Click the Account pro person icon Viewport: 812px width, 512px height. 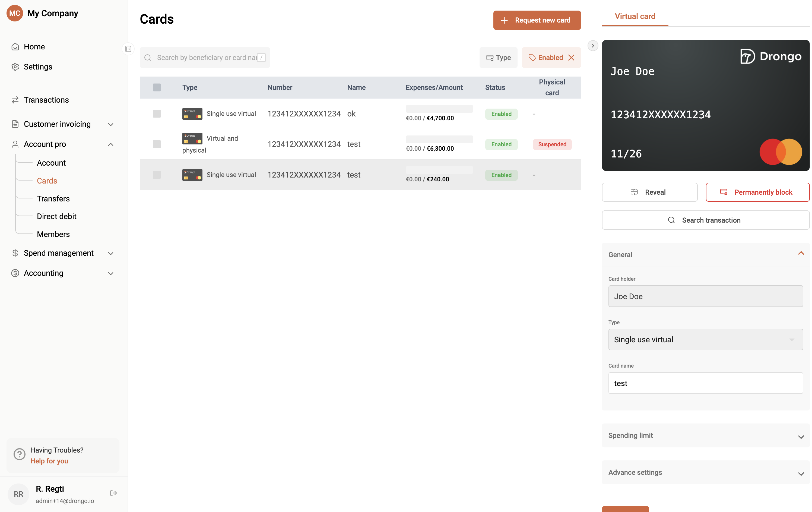click(15, 144)
